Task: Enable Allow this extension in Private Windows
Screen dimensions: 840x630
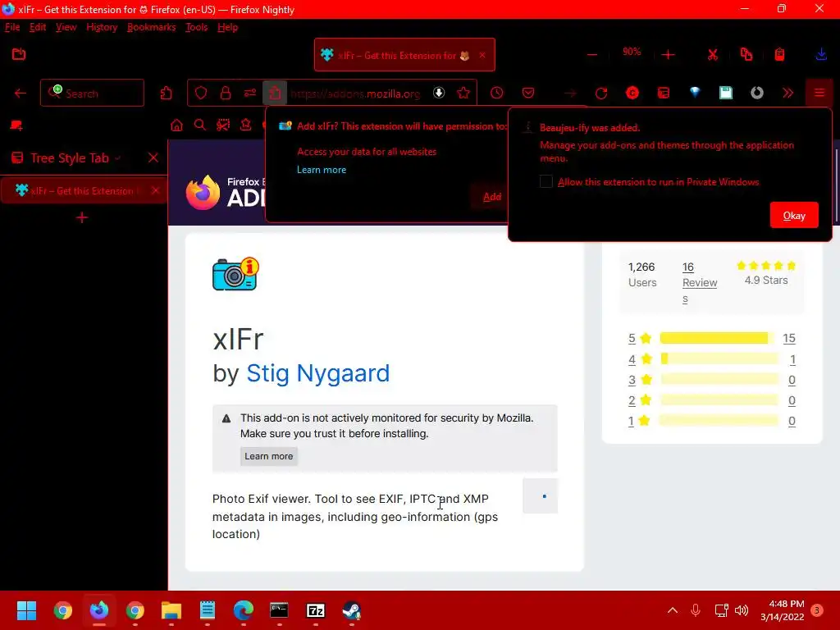Action: point(546,181)
